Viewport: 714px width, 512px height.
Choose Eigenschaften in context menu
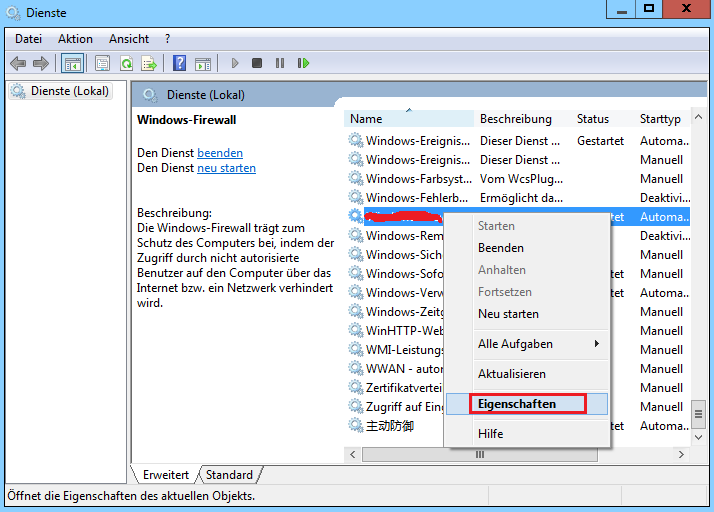pos(527,404)
